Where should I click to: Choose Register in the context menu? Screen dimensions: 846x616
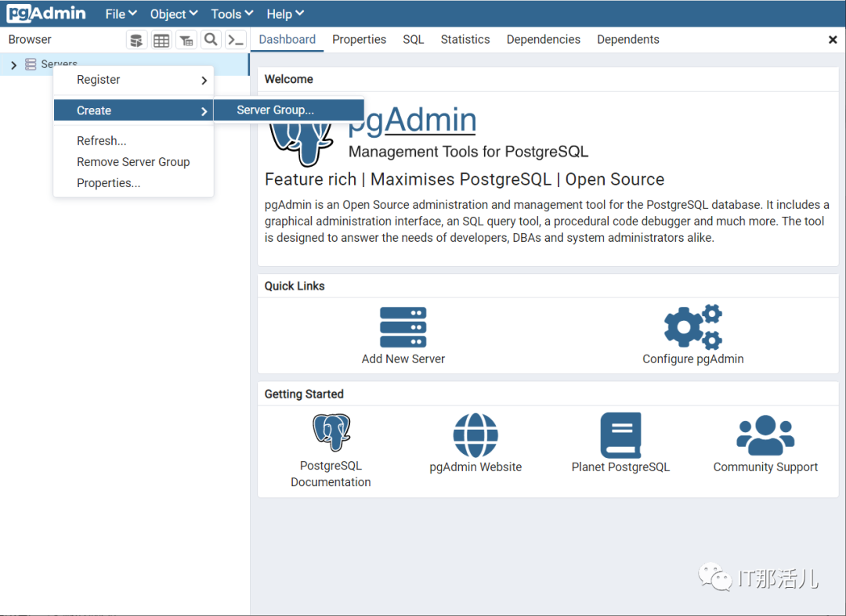pyautogui.click(x=133, y=80)
